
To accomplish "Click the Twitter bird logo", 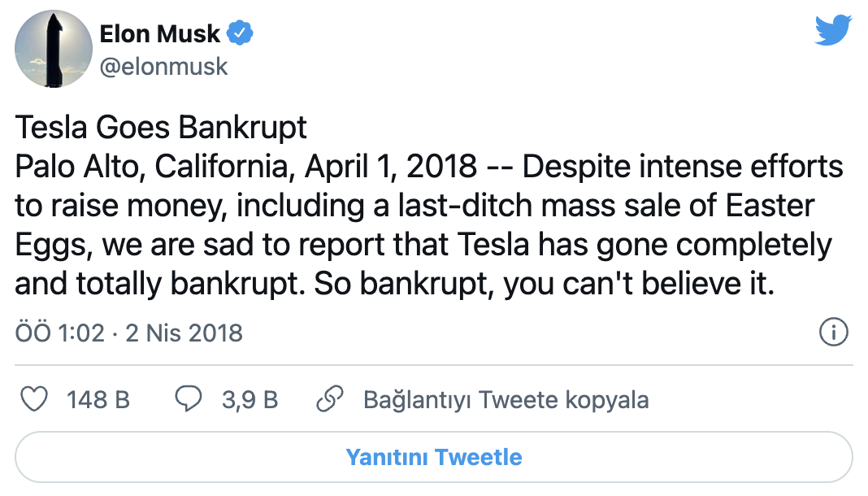I will click(833, 31).
